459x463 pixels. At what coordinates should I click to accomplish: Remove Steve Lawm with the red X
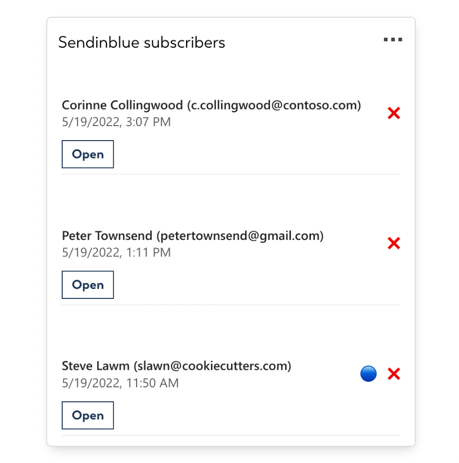394,374
